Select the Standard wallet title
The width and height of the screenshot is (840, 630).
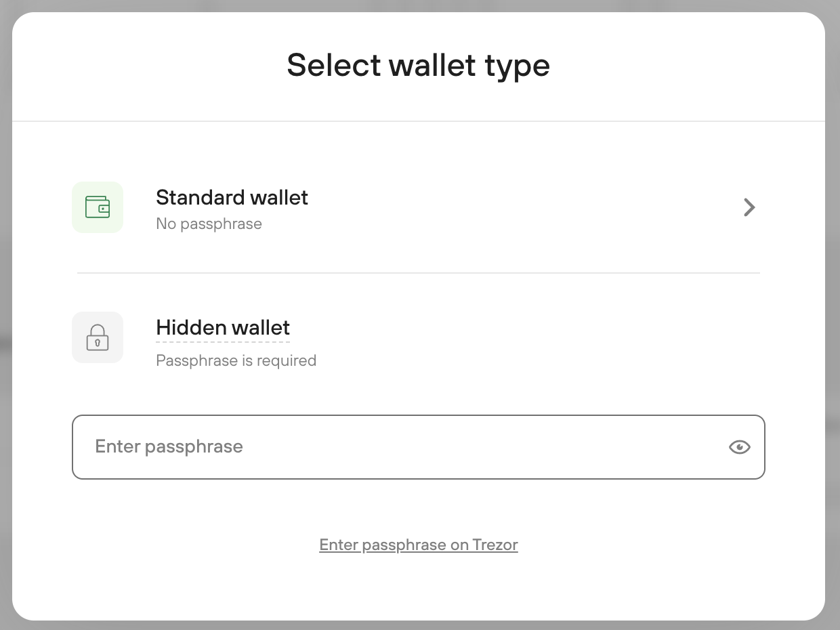(232, 197)
